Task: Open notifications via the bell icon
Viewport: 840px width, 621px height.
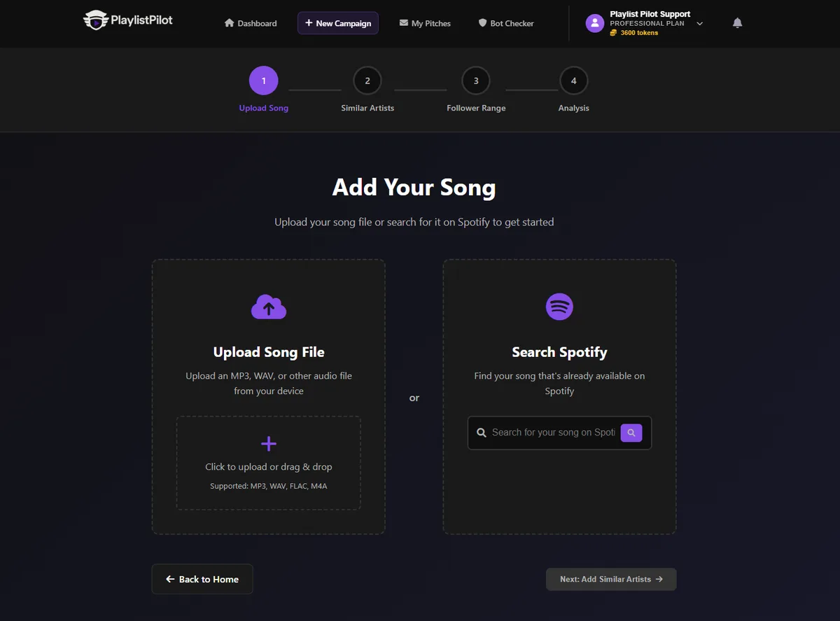Action: [737, 22]
